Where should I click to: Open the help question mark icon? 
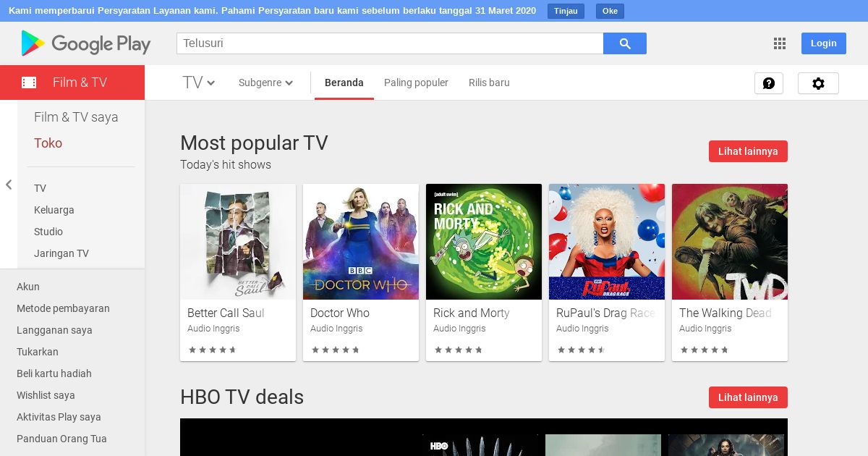coord(769,83)
